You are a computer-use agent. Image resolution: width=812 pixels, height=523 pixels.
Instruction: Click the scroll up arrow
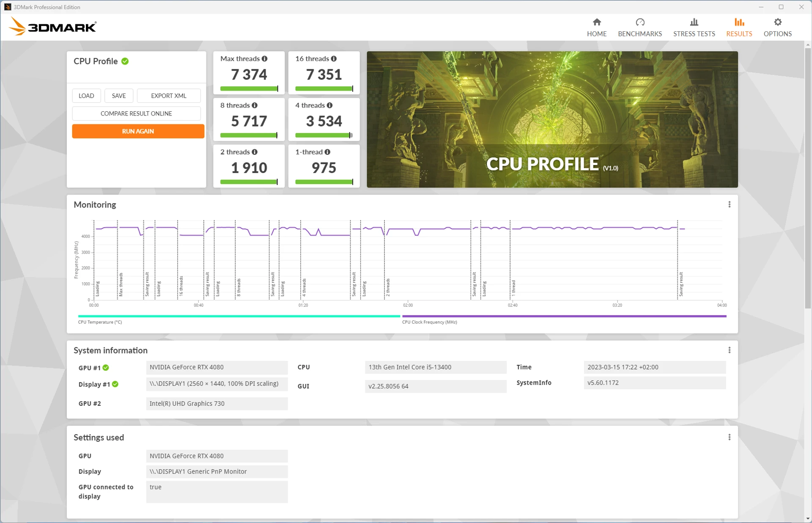(808, 44)
